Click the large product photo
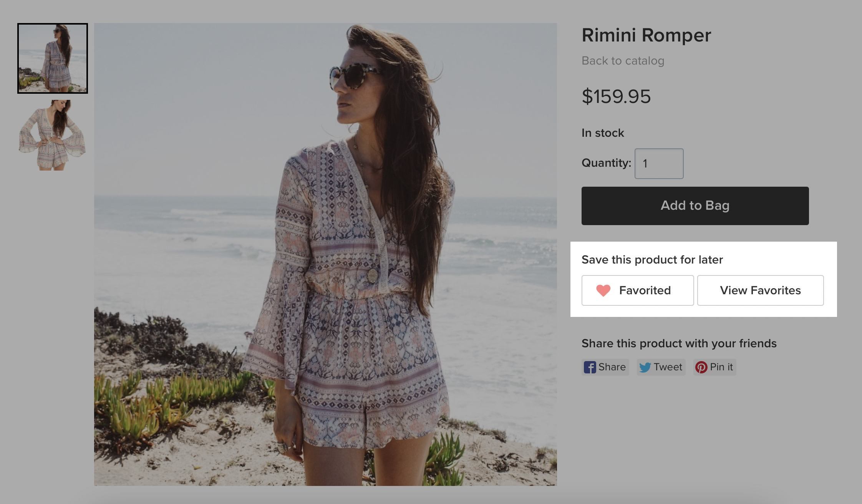Image resolution: width=862 pixels, height=504 pixels. pyautogui.click(x=325, y=254)
